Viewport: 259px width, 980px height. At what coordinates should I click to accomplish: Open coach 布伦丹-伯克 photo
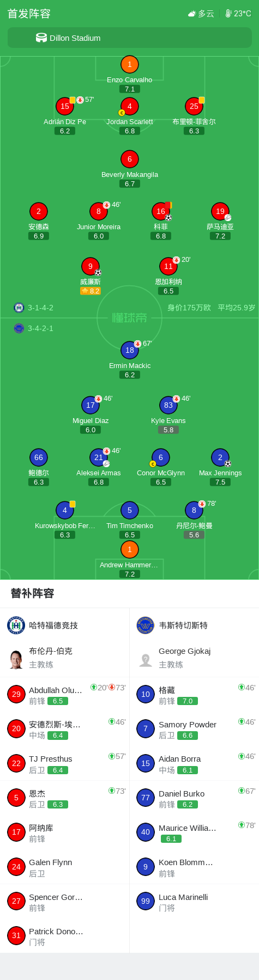coord(16,659)
